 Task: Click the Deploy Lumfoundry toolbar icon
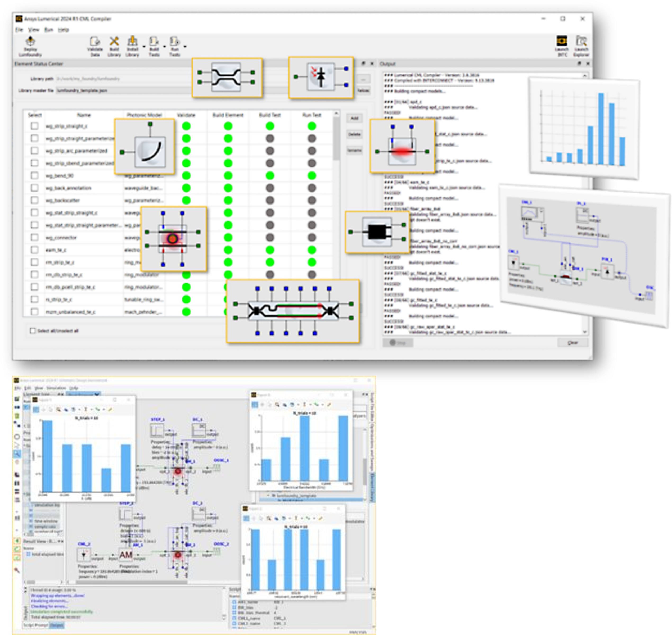click(x=30, y=46)
